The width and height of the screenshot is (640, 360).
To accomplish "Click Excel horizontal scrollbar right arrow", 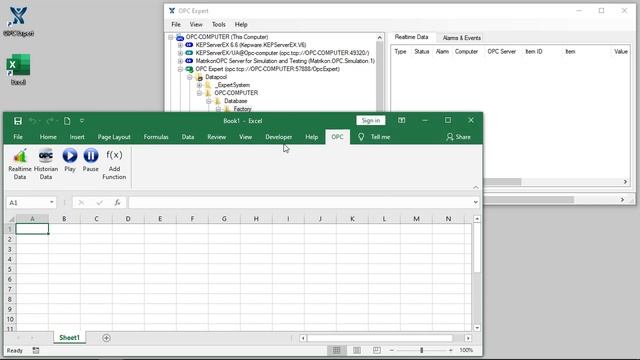I will (x=468, y=338).
